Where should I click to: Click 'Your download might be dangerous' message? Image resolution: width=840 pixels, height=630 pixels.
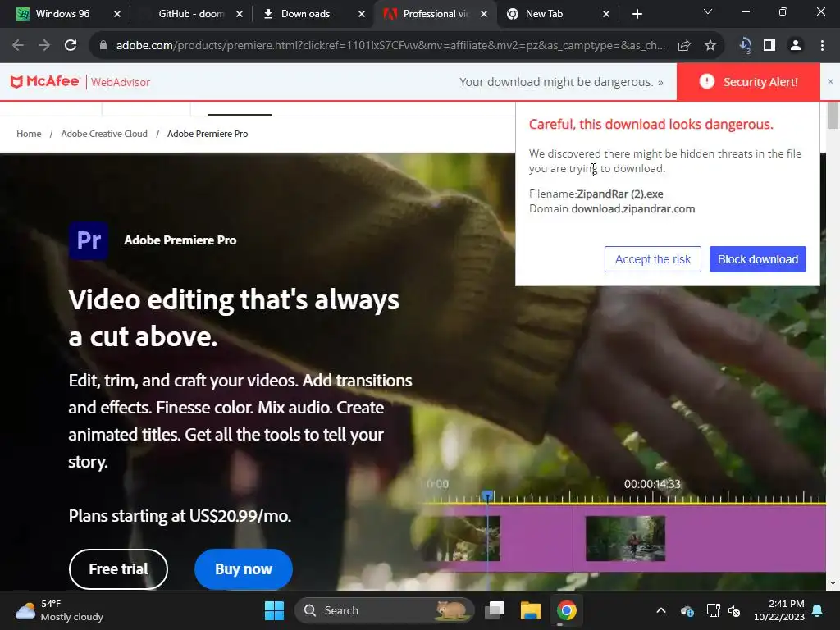click(561, 82)
